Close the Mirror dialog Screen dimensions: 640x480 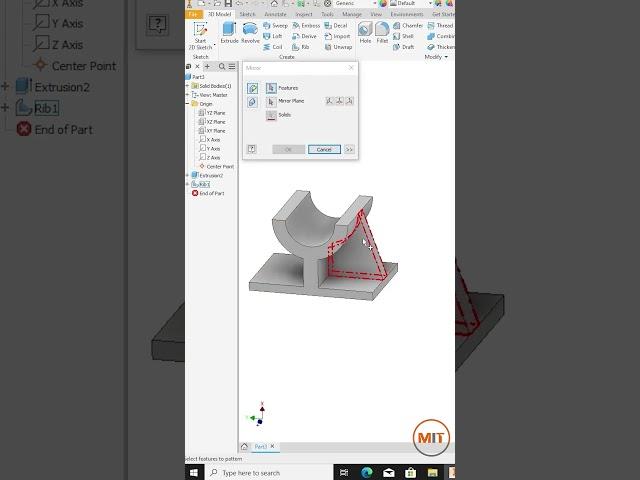coord(351,68)
